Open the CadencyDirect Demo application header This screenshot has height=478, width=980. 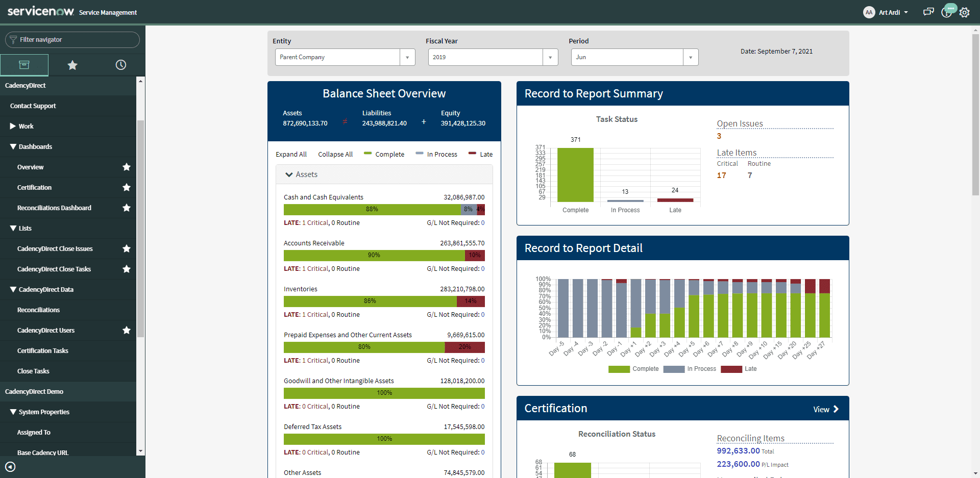(68, 391)
